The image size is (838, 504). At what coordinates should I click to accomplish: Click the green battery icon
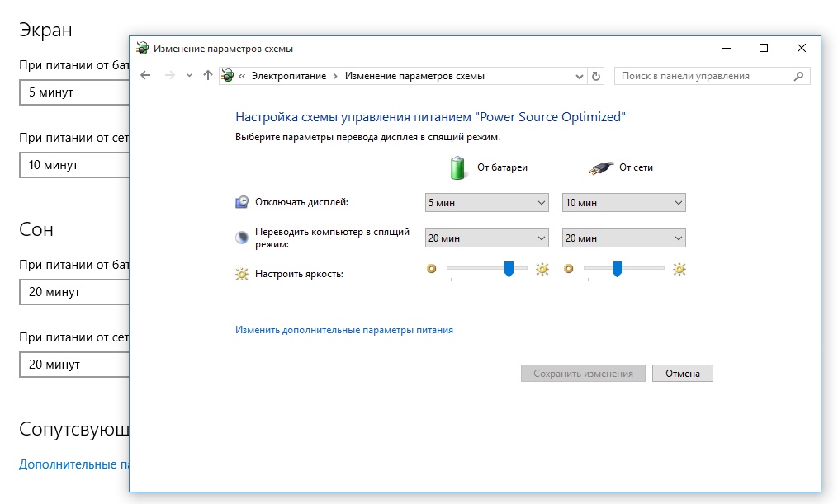(457, 167)
